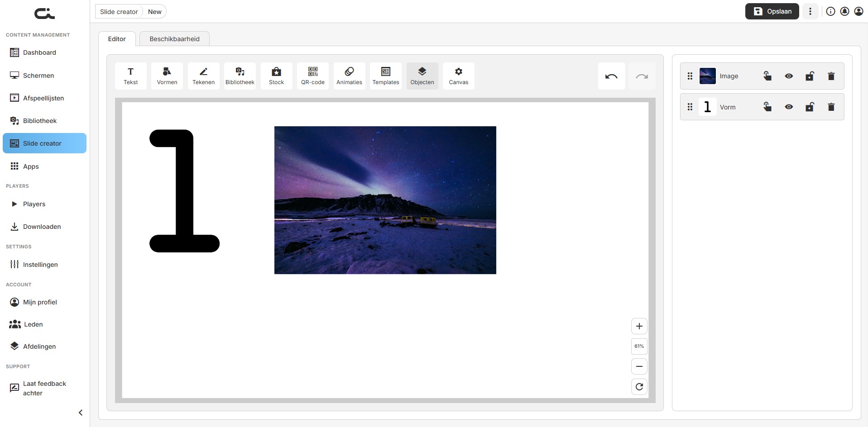Open the Vormen shapes tool
This screenshot has width=868, height=427.
click(x=167, y=76)
